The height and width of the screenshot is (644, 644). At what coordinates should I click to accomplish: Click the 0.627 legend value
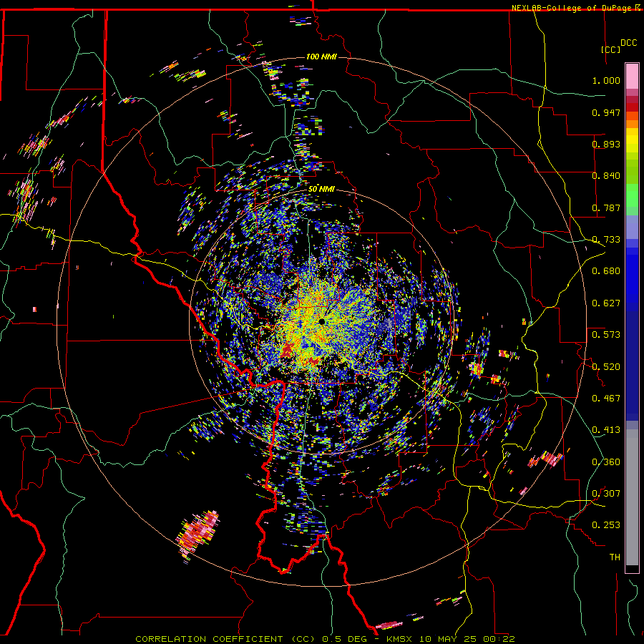[x=606, y=303]
